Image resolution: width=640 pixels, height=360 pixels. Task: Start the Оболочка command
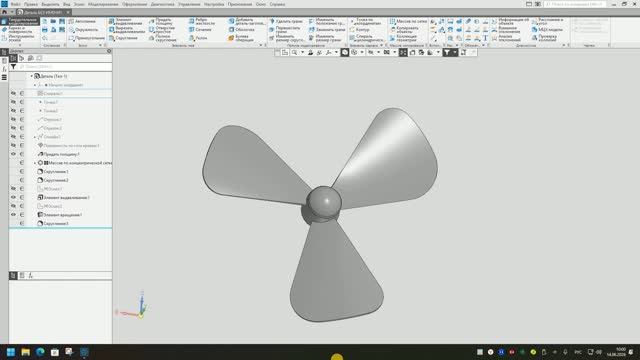pos(241,30)
